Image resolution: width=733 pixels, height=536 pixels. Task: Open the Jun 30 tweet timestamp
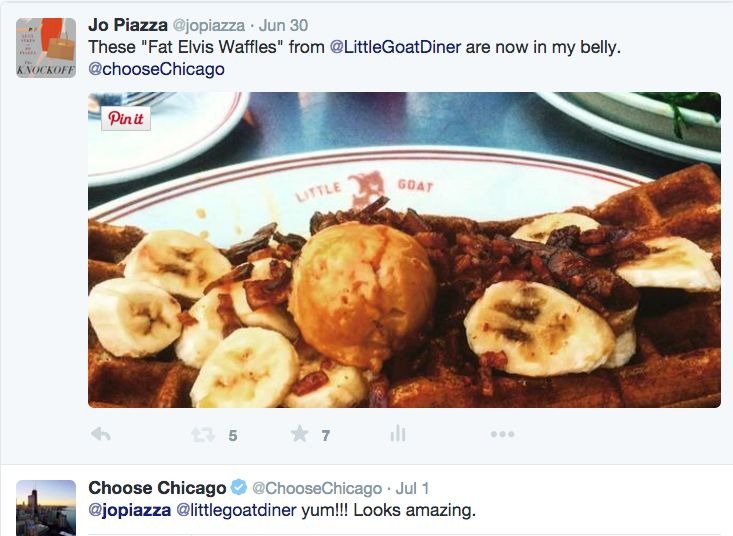pyautogui.click(x=283, y=25)
